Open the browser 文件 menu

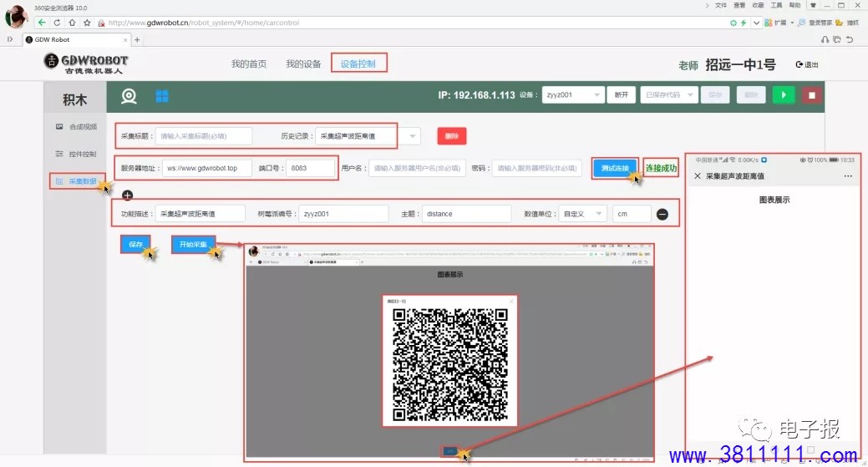pos(721,5)
